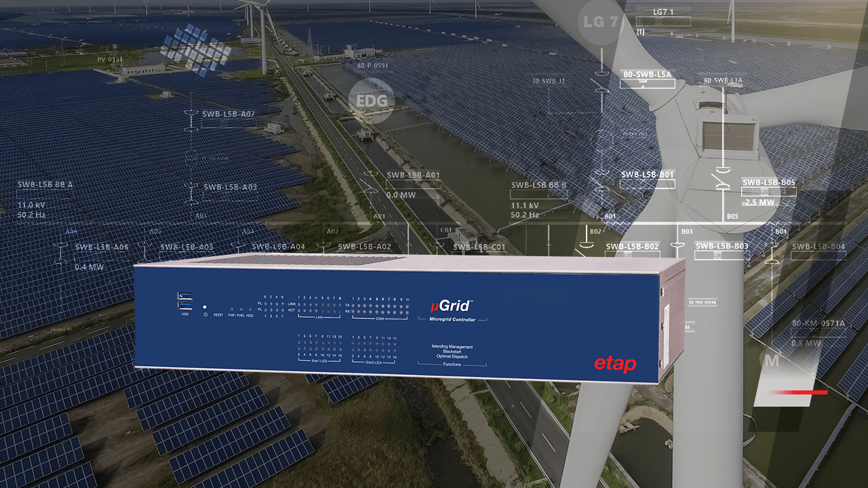
Task: Select the SWB-L5B-B01 label
Action: [648, 175]
